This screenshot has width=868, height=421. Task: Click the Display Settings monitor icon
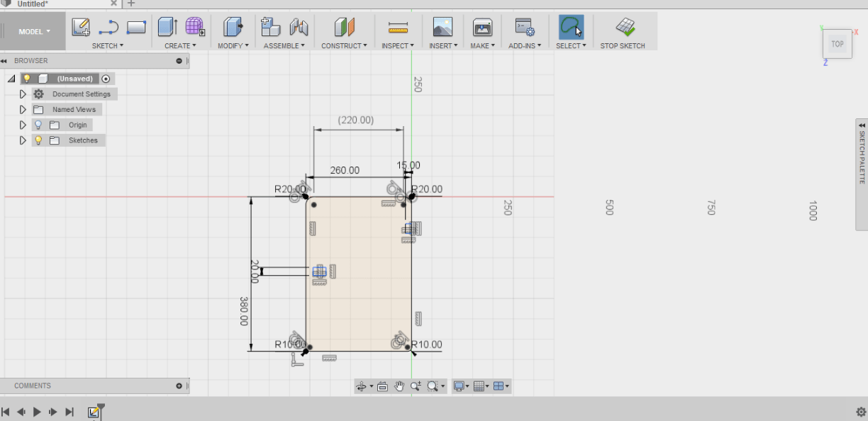459,386
